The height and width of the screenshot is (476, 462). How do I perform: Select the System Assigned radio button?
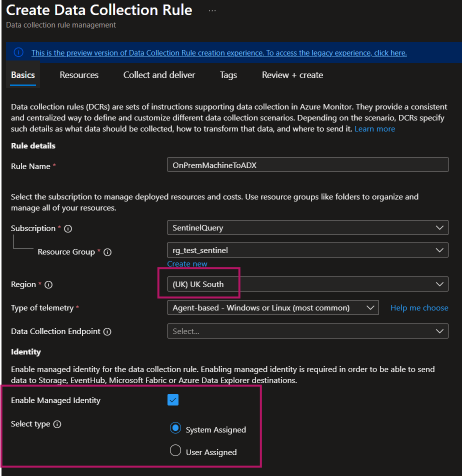[175, 428]
